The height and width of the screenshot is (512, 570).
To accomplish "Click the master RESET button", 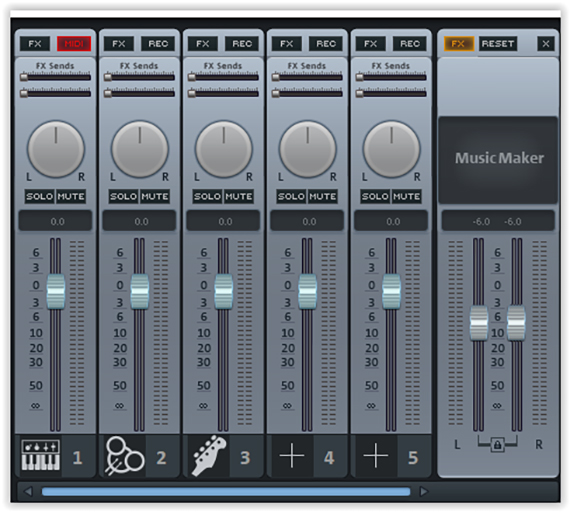I will click(x=498, y=44).
